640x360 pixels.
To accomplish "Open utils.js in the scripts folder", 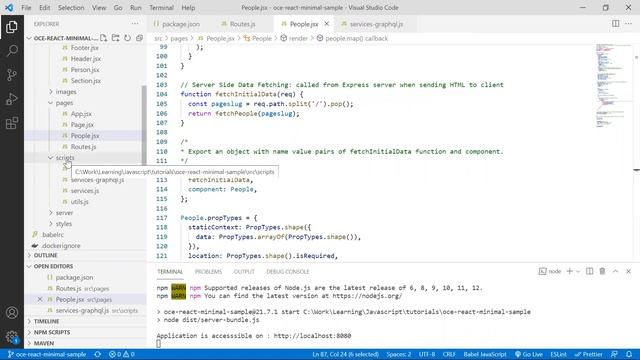I will 80,202.
